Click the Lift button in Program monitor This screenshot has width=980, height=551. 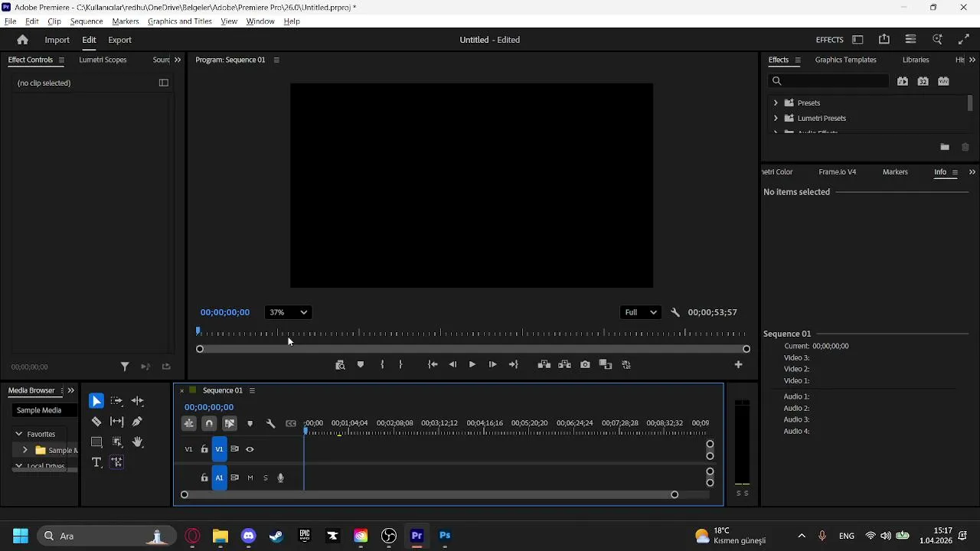(x=544, y=365)
